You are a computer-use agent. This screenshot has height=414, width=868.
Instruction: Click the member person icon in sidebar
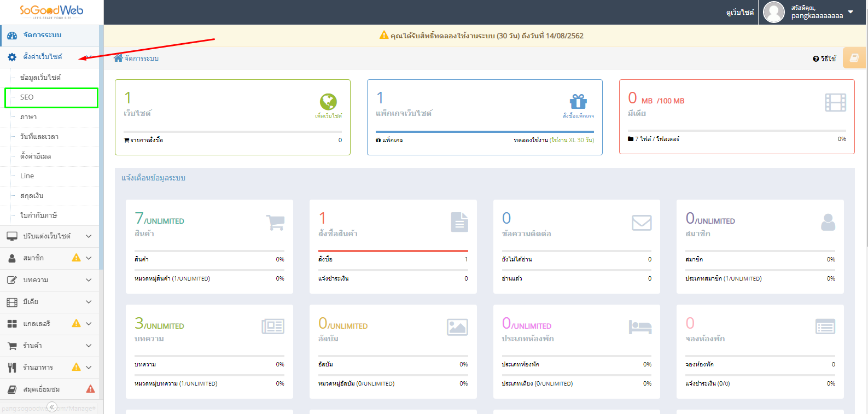tap(12, 258)
